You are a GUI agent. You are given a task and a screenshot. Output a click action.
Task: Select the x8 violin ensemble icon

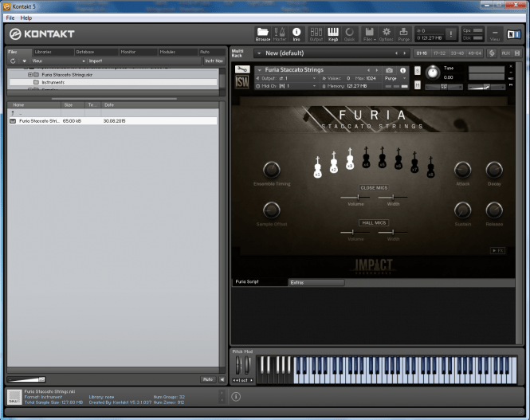coord(430,167)
